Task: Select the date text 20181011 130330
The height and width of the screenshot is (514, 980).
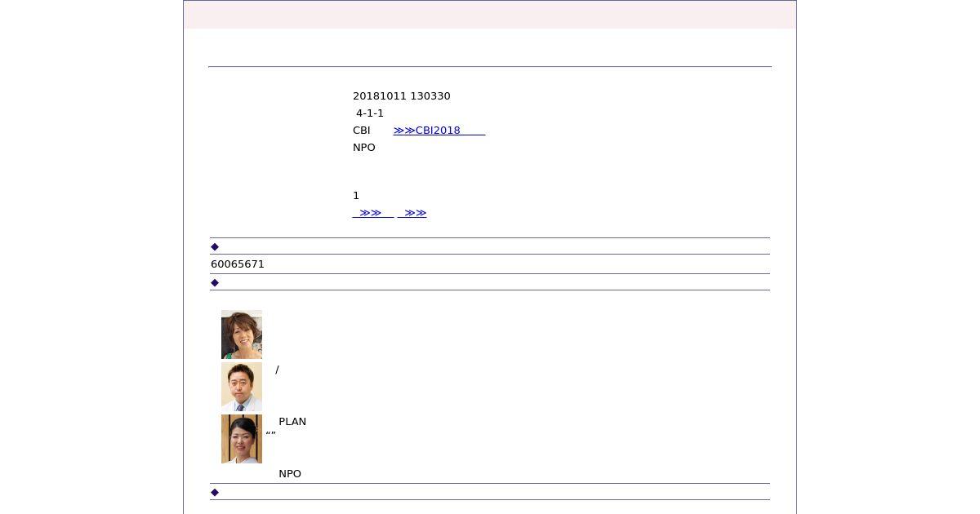Action: point(402,96)
